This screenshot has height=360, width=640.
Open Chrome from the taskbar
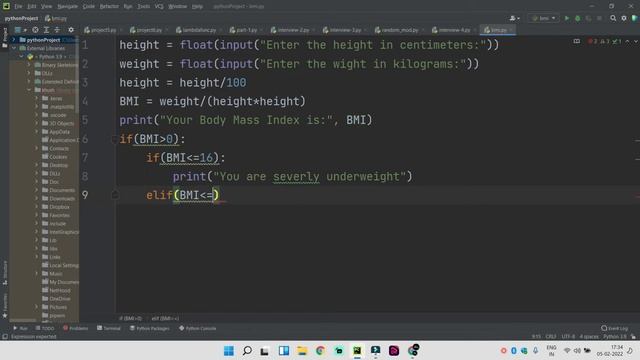(320, 351)
